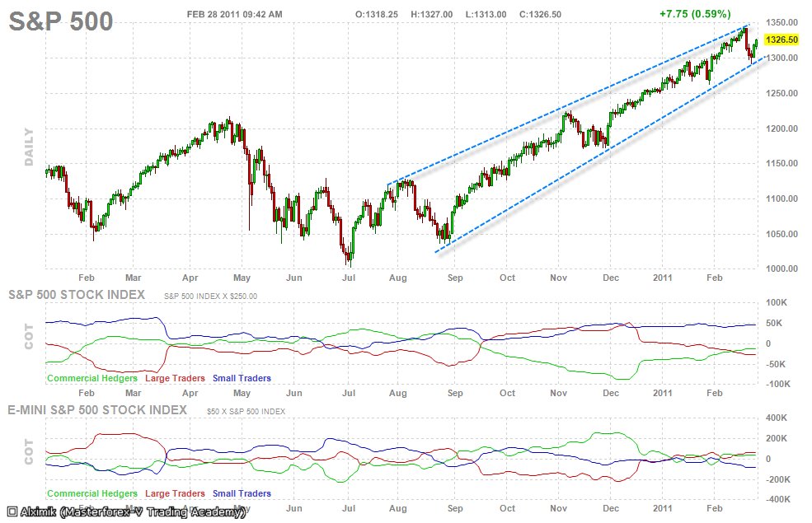812x523 pixels.
Task: Click the -400K axis label
Action: [778, 500]
